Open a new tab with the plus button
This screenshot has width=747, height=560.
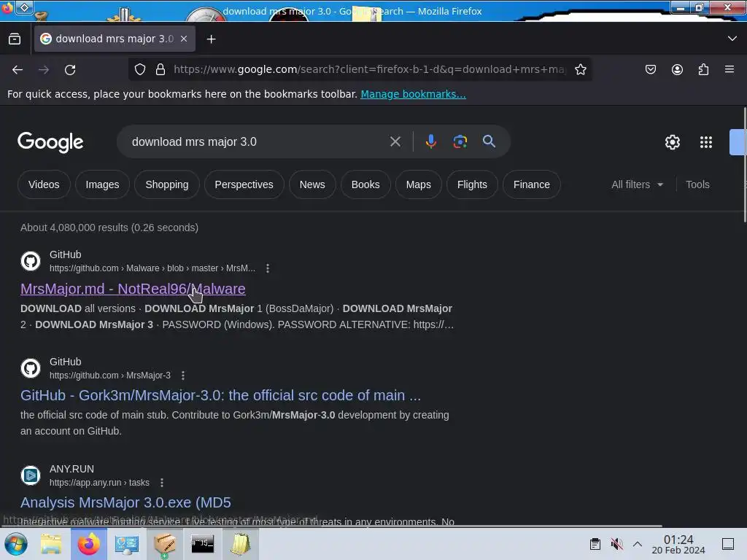(x=211, y=39)
